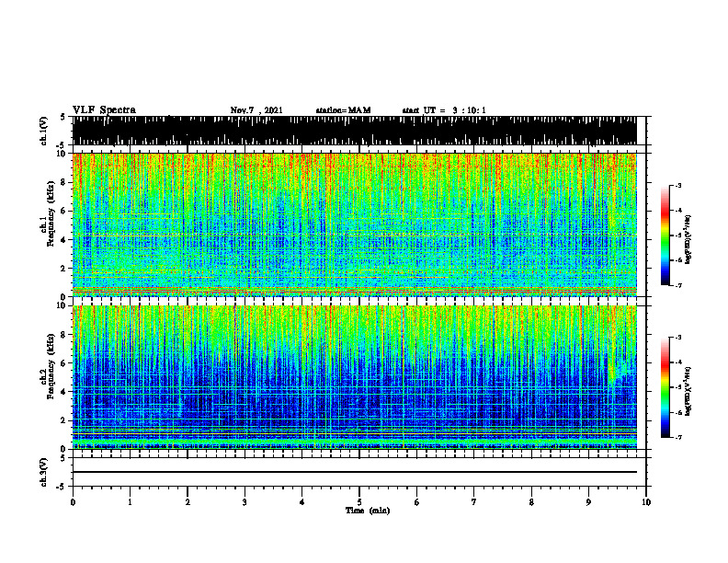
Task: Click the "start UT = 3 : 10: 1" text
Action: click(x=444, y=110)
